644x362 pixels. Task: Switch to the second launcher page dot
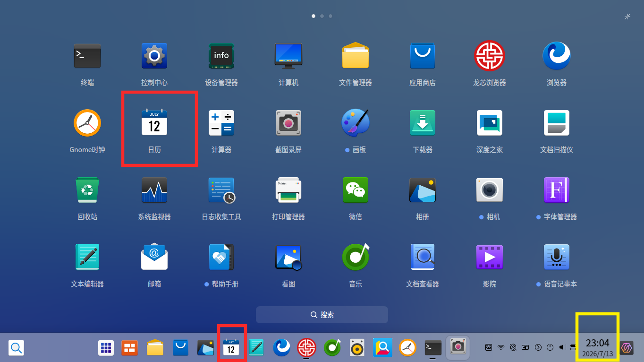tap(322, 16)
